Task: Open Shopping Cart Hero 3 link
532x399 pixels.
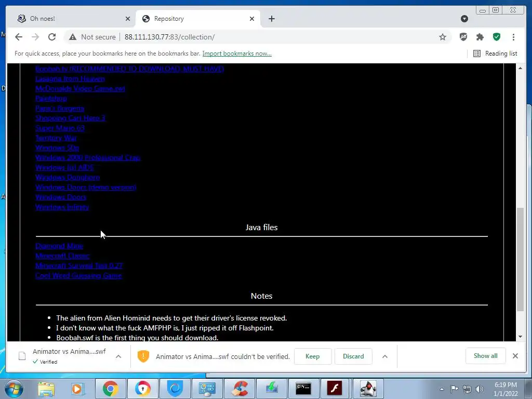Action: (70, 118)
